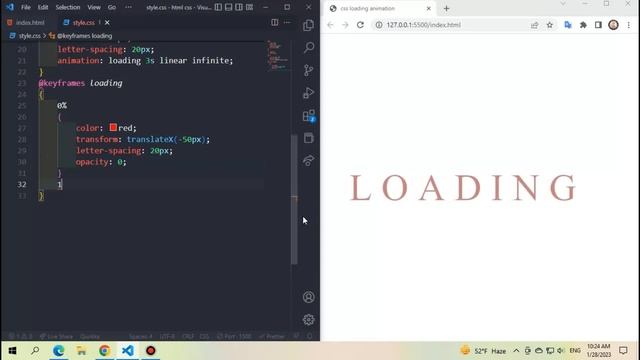Open the weather widget 52°F Haze
The height and width of the screenshot is (360, 640).
tap(483, 351)
